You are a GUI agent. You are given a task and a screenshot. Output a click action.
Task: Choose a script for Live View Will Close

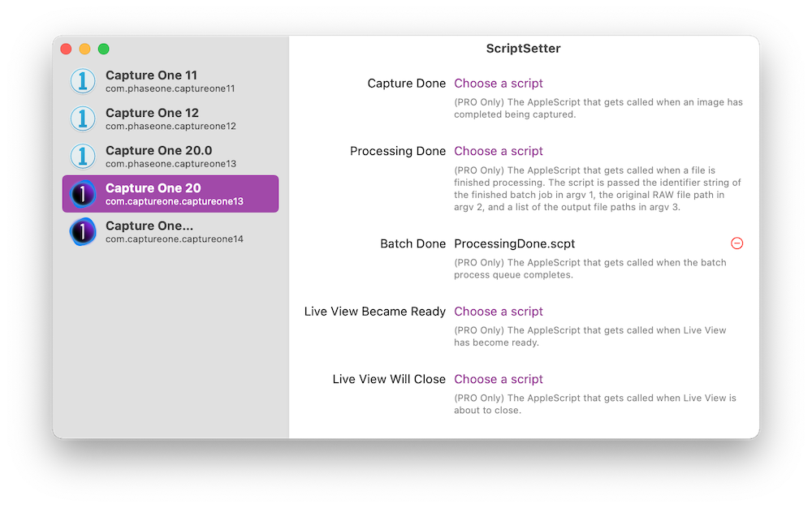pyautogui.click(x=499, y=379)
